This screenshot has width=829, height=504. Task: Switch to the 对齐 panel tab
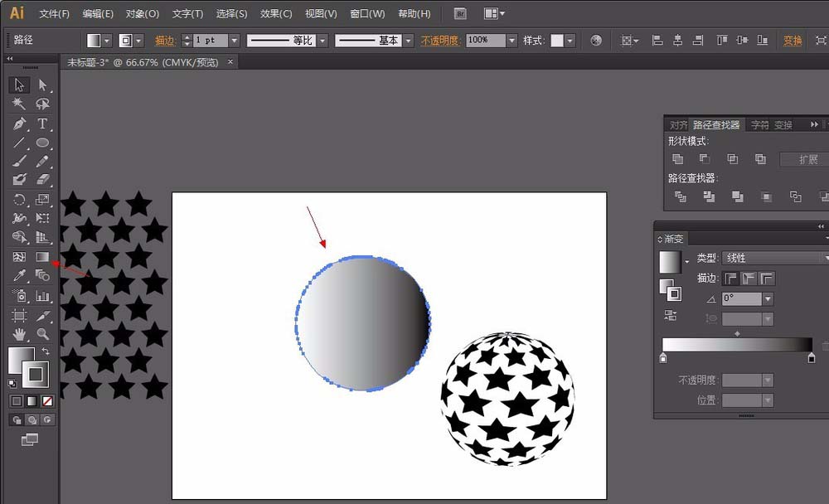[x=678, y=124]
